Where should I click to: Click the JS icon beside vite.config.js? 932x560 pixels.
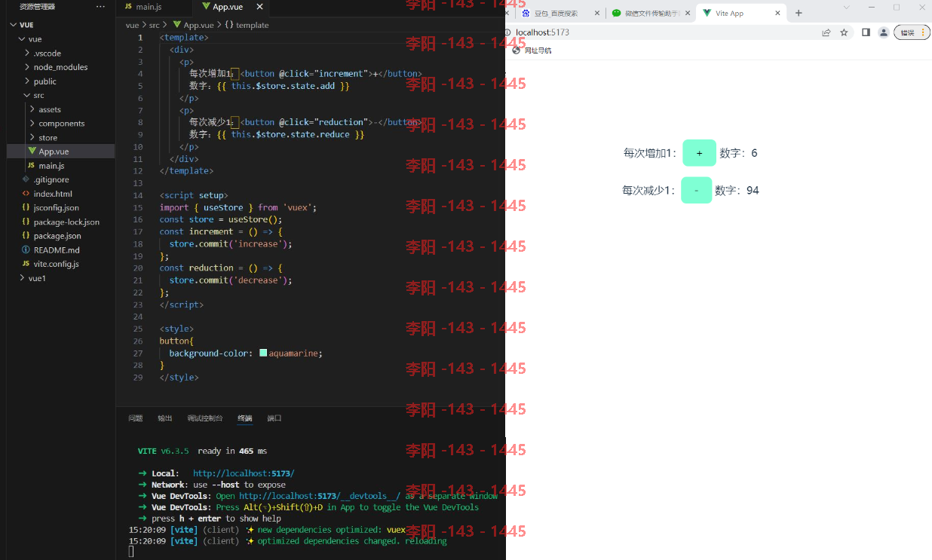(x=26, y=264)
